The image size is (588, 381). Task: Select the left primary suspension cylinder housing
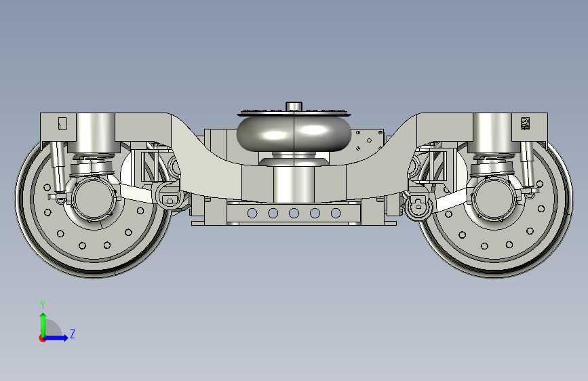pyautogui.click(x=96, y=132)
